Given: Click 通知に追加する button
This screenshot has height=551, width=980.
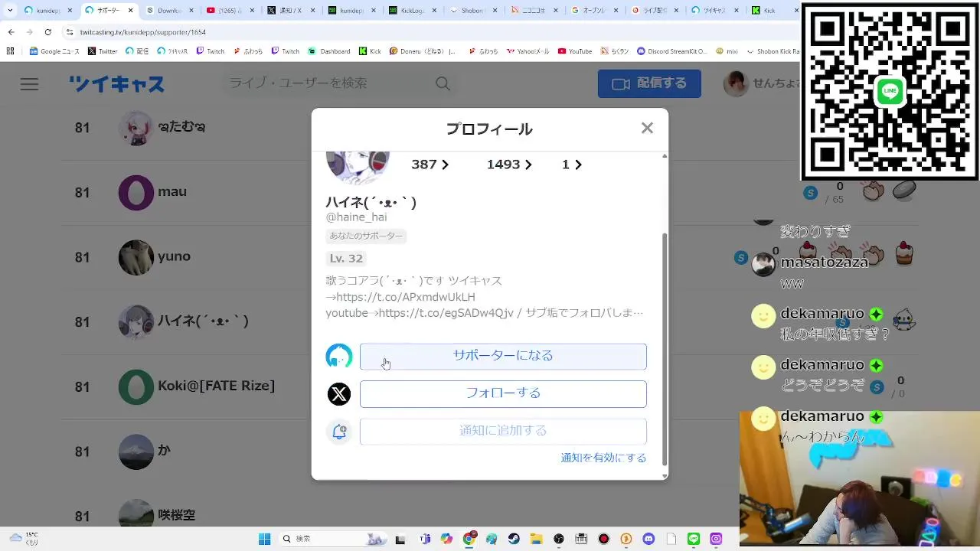Looking at the screenshot, I should point(503,431).
